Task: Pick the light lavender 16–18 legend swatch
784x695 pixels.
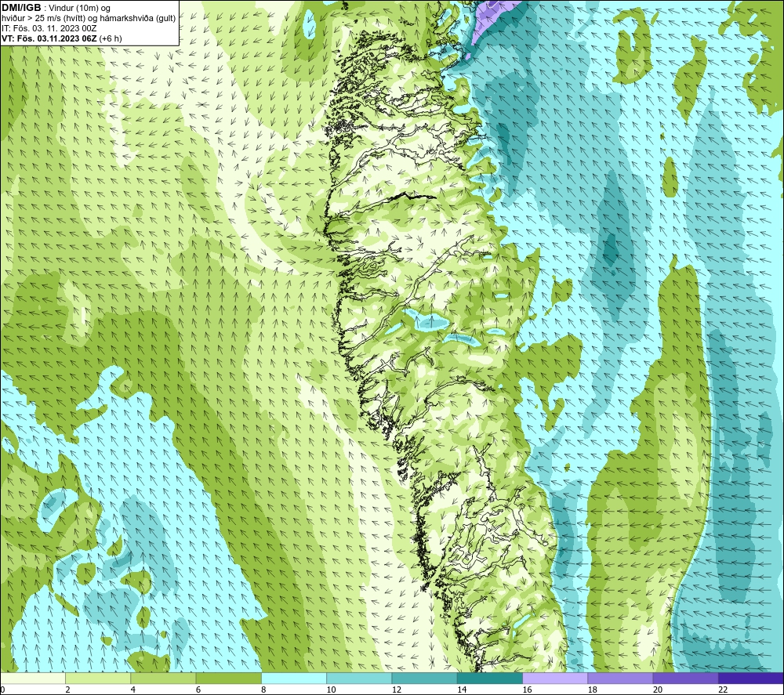Action: point(555,678)
